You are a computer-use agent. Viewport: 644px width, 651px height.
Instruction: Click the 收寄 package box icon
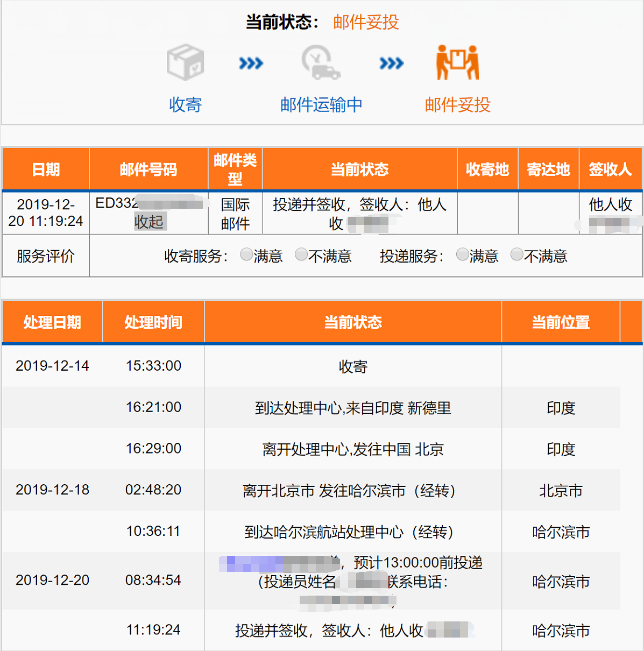(x=185, y=61)
